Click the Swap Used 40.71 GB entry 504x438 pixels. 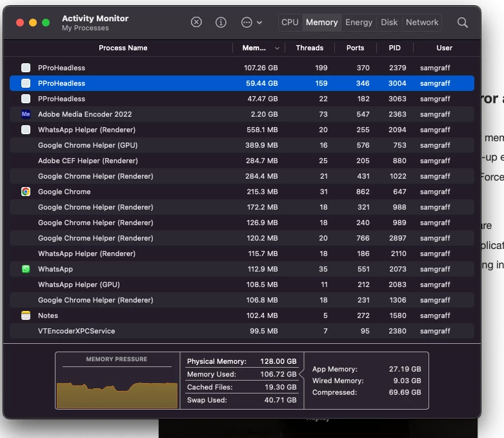pyautogui.click(x=242, y=400)
